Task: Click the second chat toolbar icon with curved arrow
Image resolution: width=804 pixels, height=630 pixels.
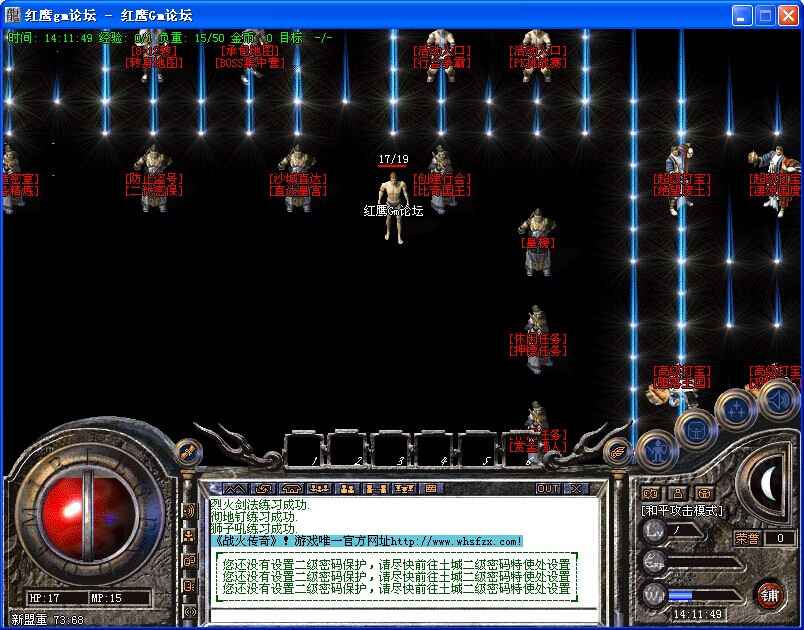Action: [x=263, y=489]
